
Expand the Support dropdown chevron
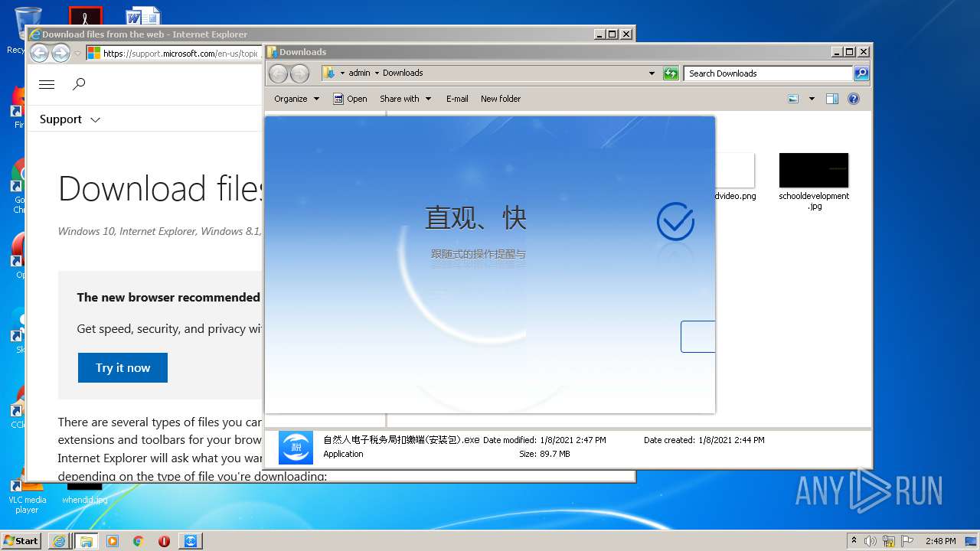pyautogui.click(x=95, y=120)
